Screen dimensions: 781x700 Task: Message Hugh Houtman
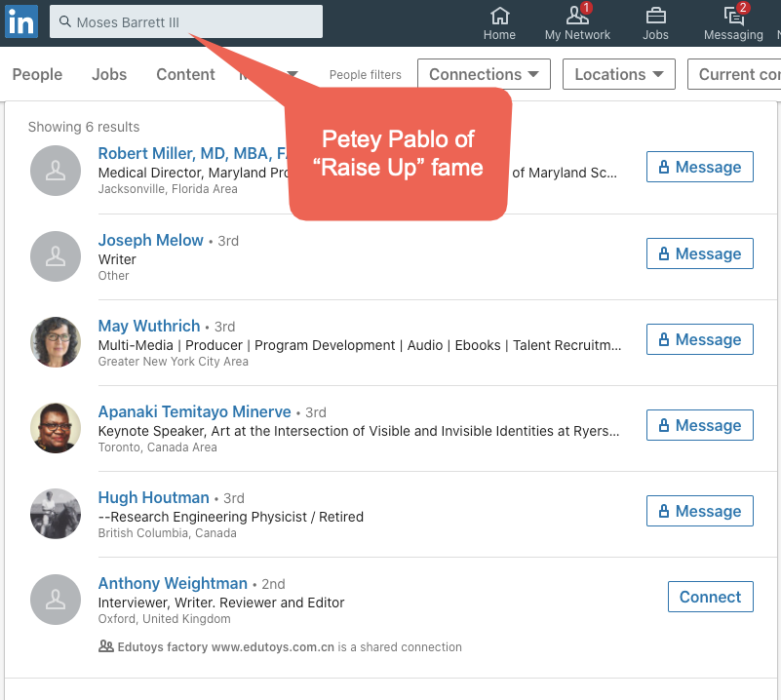click(x=700, y=511)
